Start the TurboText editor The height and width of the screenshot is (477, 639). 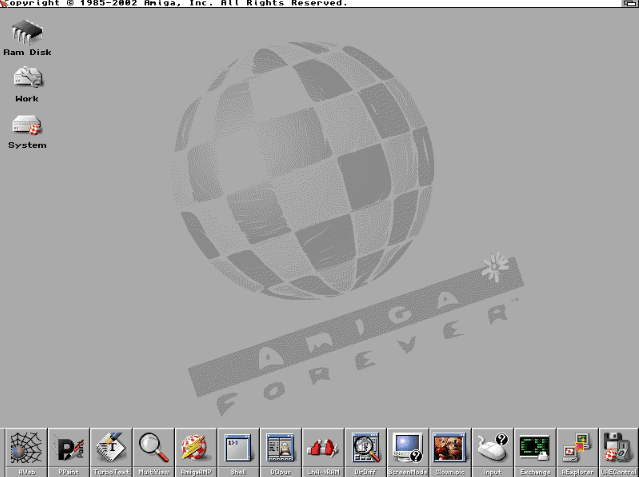[111, 452]
